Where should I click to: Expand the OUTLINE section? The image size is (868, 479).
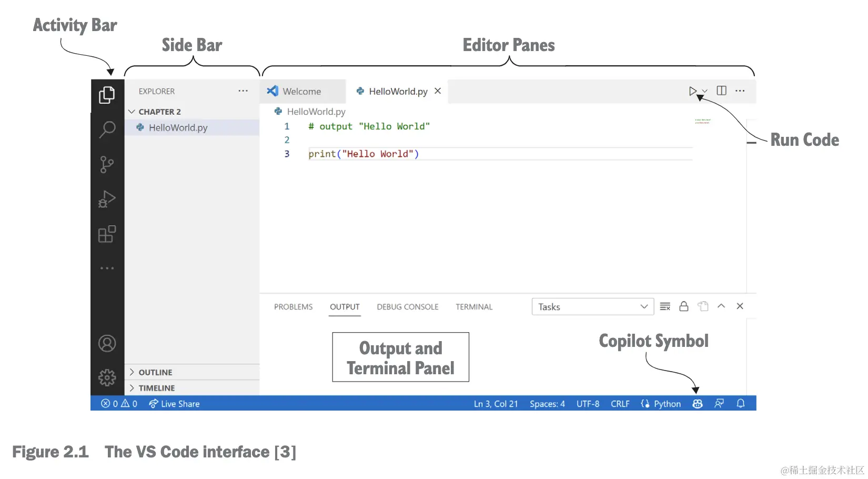click(x=192, y=372)
